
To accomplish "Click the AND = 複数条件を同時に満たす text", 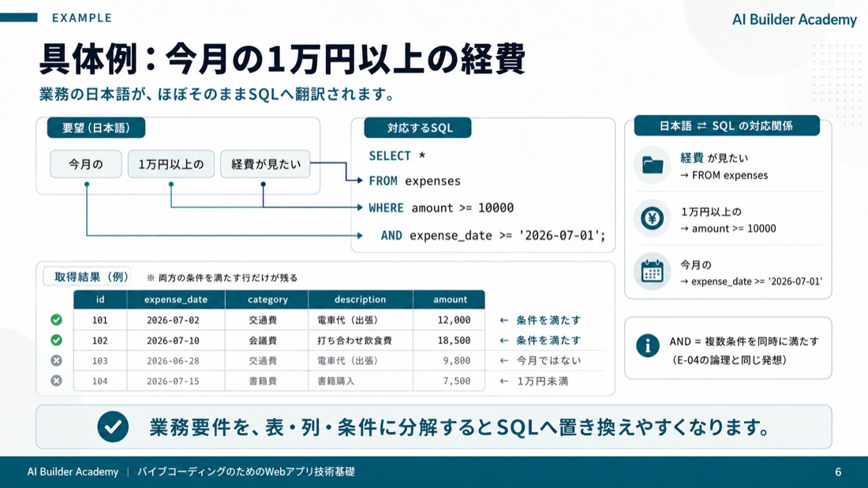I will tap(744, 341).
